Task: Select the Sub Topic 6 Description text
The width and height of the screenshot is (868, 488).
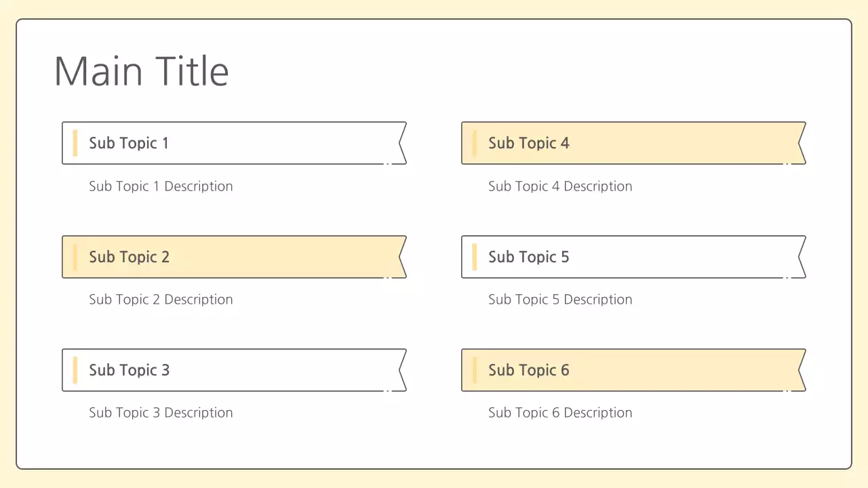Action: point(560,413)
